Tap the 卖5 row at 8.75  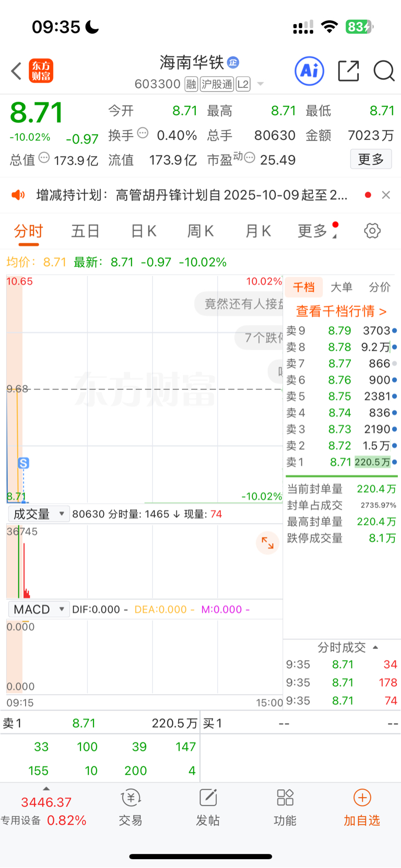click(341, 396)
